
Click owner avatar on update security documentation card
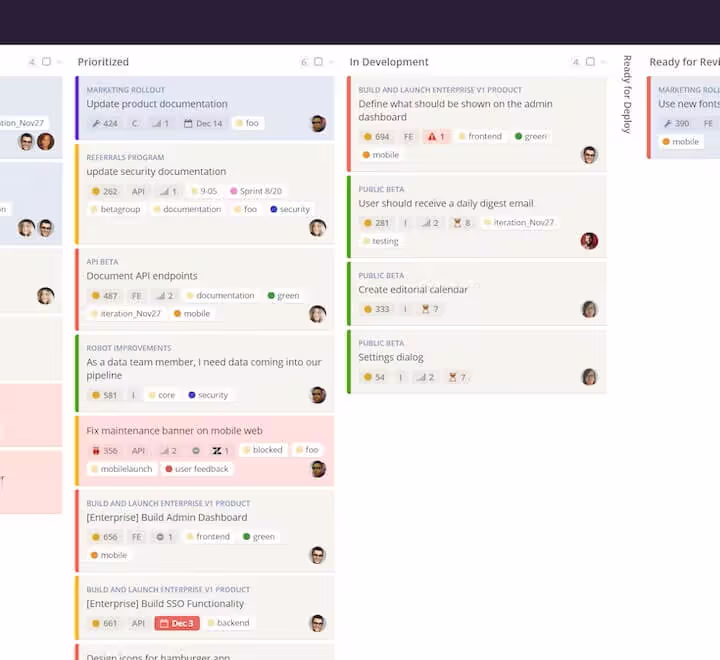click(318, 228)
